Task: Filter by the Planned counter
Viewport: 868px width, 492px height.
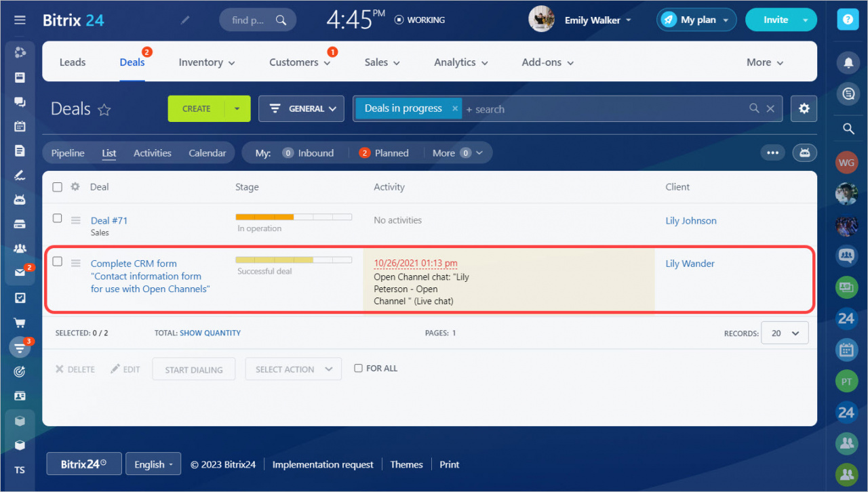Action: pos(384,153)
